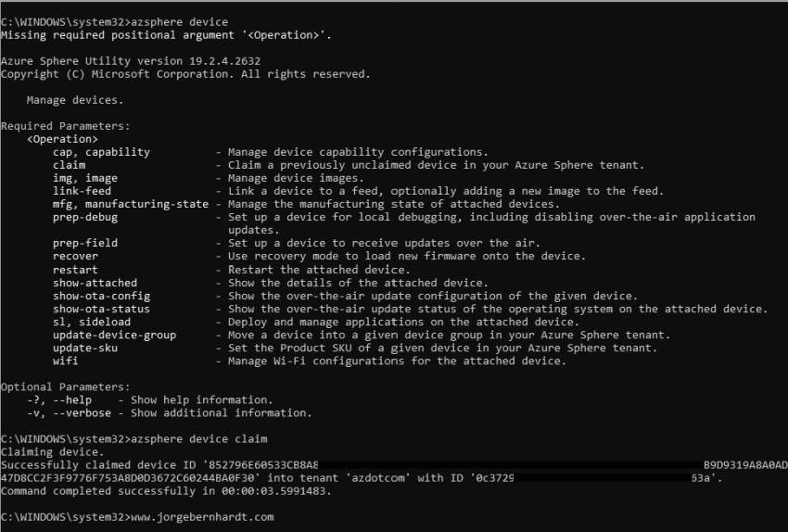788x532 pixels.
Task: Click the "update-device-group" operation entry
Action: (114, 335)
